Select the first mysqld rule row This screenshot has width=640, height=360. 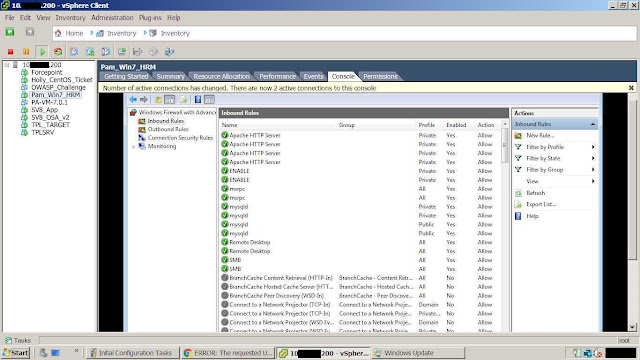click(x=361, y=207)
